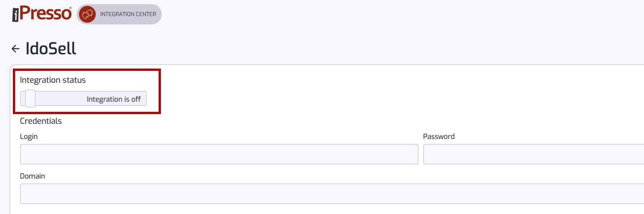This screenshot has height=214, width=644.
Task: Focus the Login input field
Action: (x=219, y=154)
